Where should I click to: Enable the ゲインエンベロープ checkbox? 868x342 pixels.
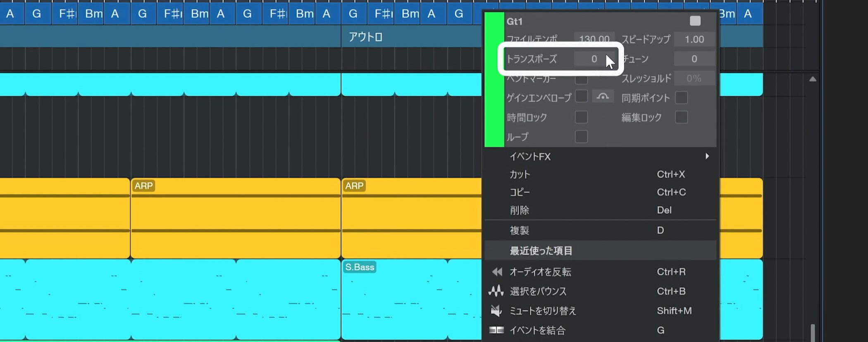click(x=581, y=97)
